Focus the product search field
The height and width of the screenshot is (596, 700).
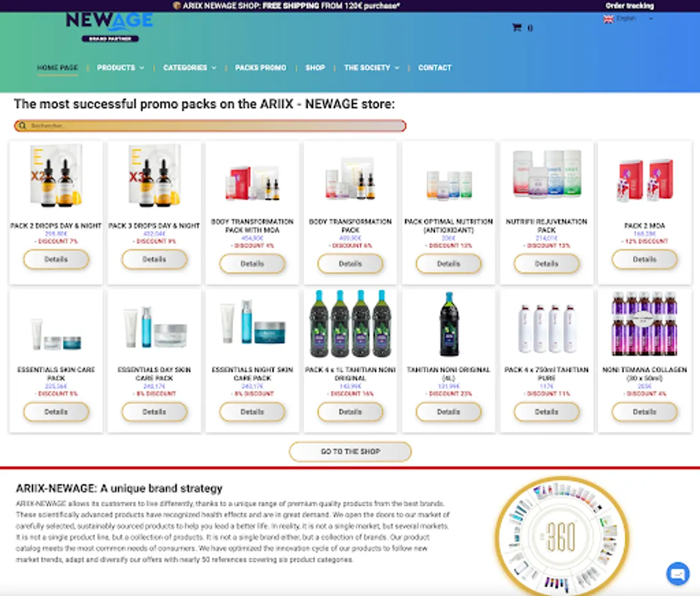tap(211, 126)
